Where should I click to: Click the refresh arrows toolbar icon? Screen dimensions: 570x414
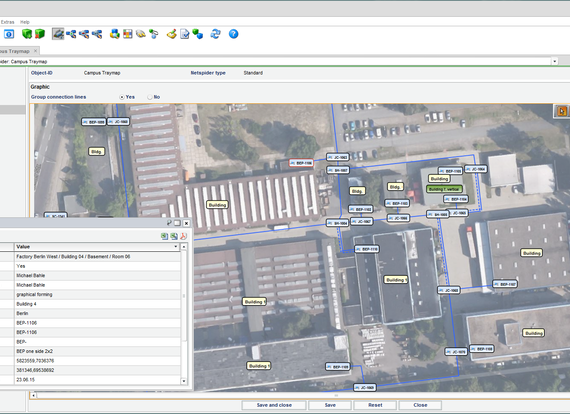point(216,34)
